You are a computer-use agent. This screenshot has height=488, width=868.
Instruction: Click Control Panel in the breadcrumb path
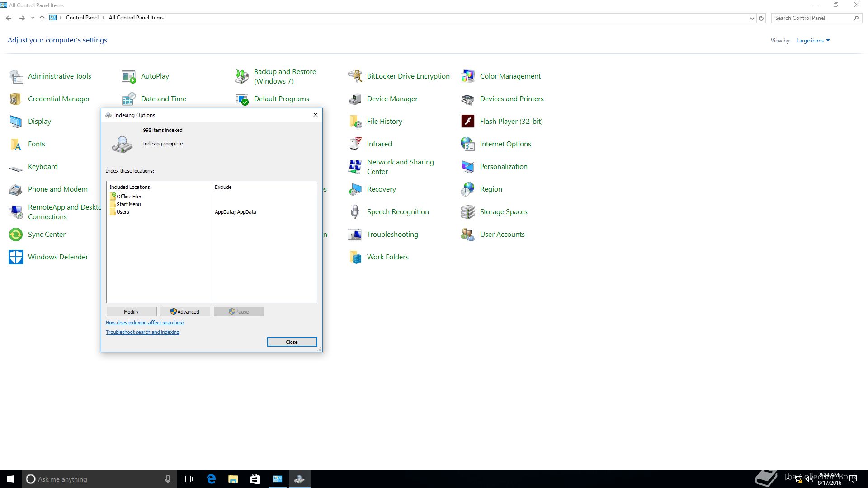point(82,18)
